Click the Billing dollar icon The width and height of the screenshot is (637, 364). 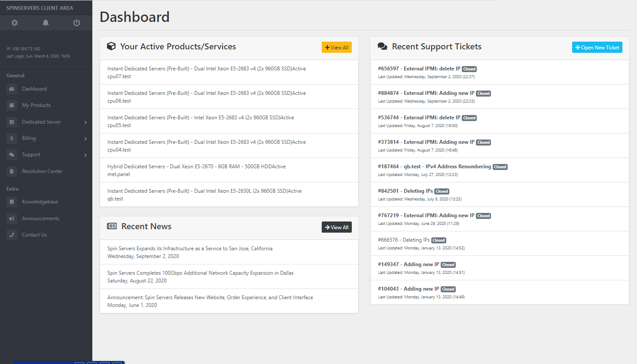point(12,138)
